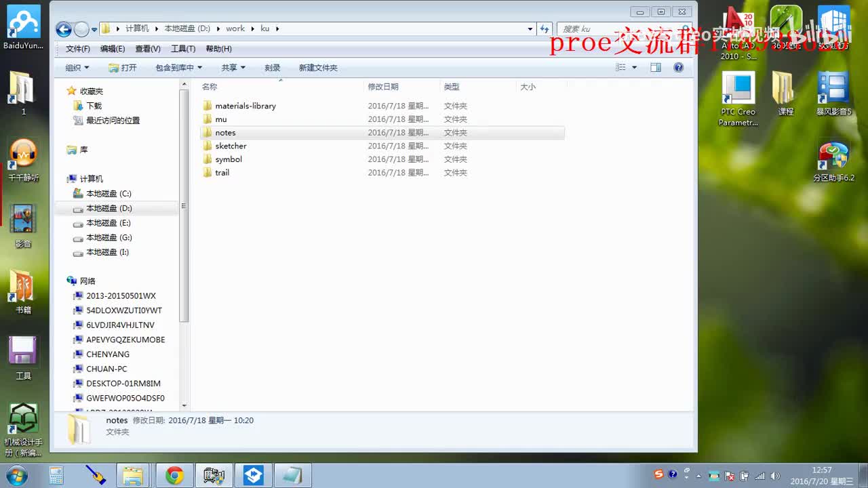
Task: Click the Chrome icon on the taskbar
Action: coord(174,476)
